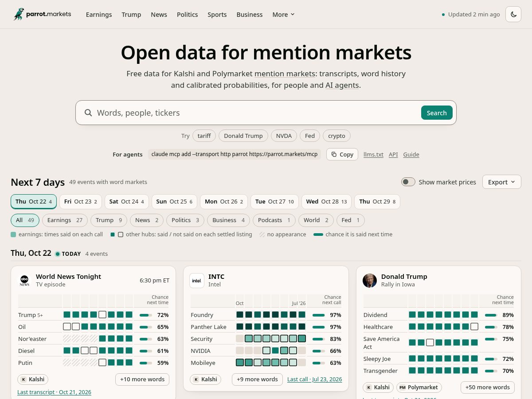Toggle Show market prices switch

[408, 182]
